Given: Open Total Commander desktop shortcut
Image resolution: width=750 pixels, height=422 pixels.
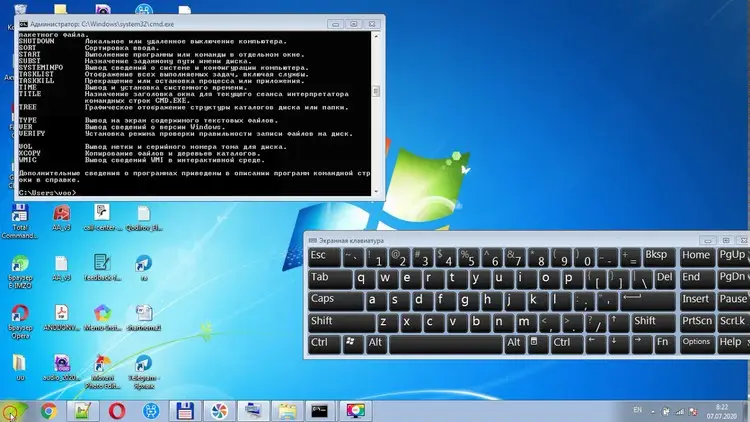Looking at the screenshot, I should (x=20, y=221).
